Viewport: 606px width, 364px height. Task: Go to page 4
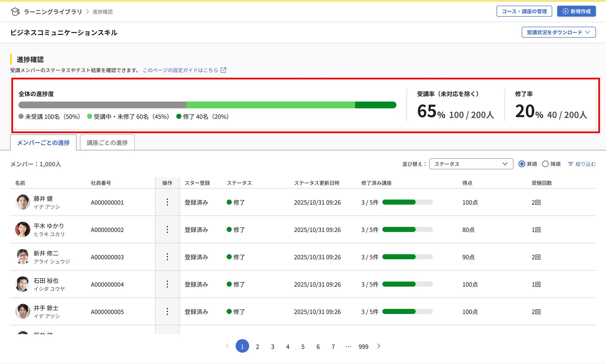pos(288,347)
